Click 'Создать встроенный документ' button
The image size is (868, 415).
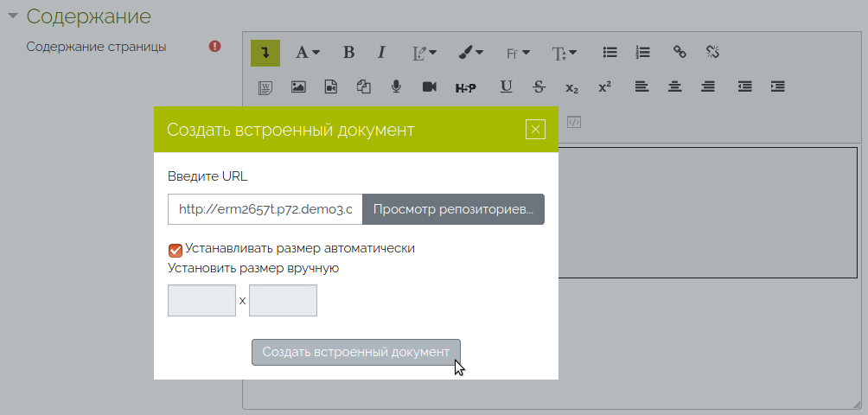pos(355,352)
